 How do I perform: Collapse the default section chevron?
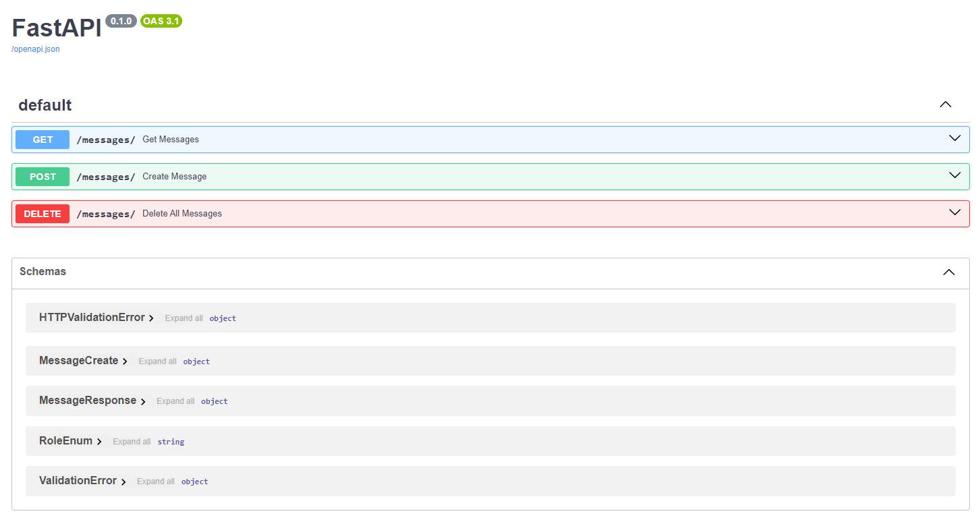(x=946, y=105)
